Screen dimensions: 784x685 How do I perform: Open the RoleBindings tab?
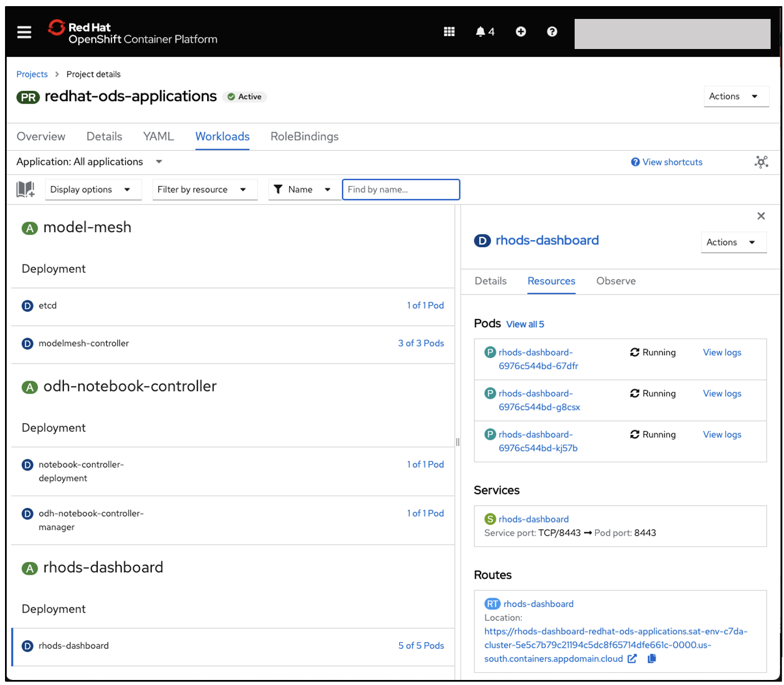[x=305, y=136]
